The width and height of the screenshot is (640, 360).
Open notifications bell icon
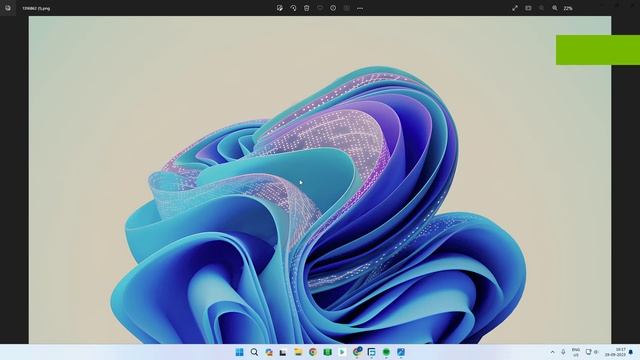tap(631, 352)
